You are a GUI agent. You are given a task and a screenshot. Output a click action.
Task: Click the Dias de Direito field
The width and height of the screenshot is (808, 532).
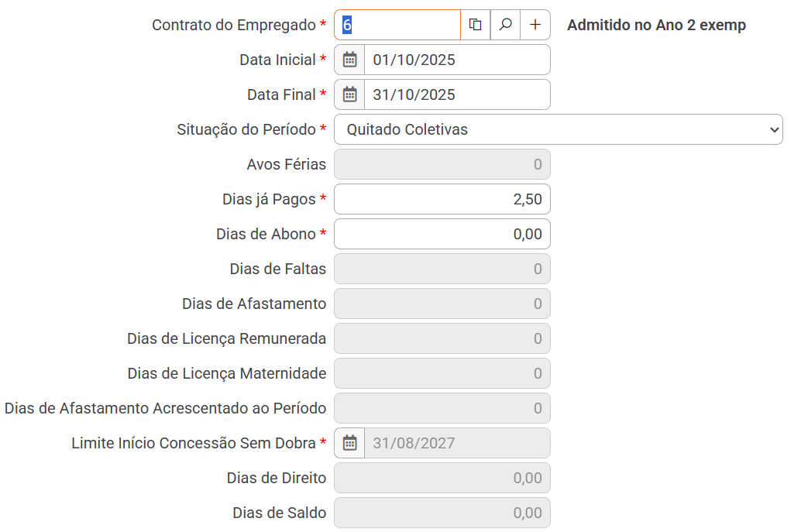click(442, 478)
